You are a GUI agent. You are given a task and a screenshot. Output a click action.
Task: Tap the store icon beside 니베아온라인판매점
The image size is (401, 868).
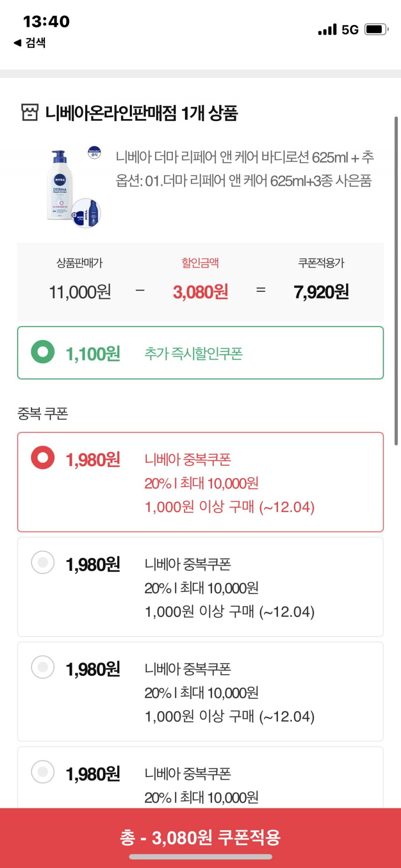point(30,112)
